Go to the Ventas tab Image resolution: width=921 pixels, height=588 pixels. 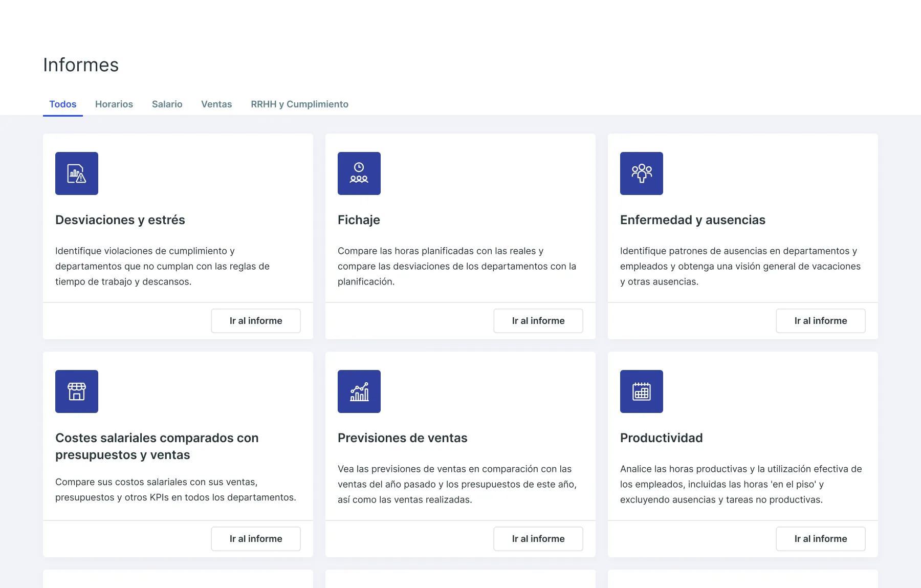click(x=216, y=104)
